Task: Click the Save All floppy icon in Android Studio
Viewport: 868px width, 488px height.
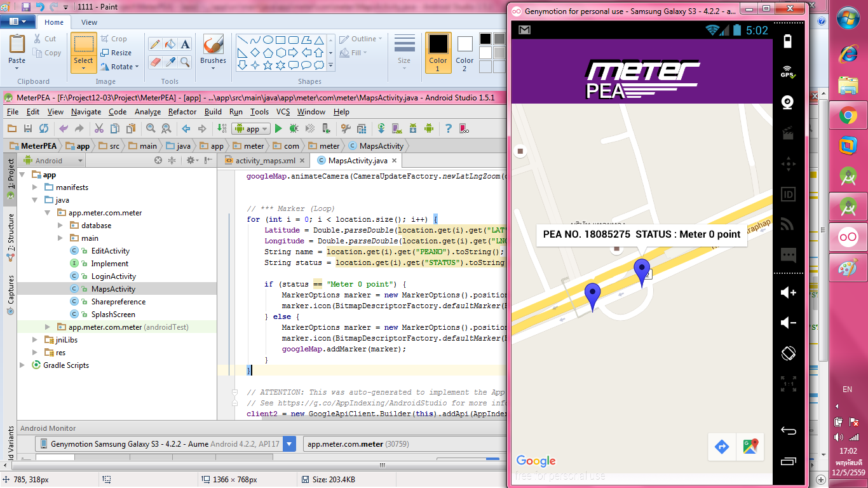Action: (x=27, y=128)
